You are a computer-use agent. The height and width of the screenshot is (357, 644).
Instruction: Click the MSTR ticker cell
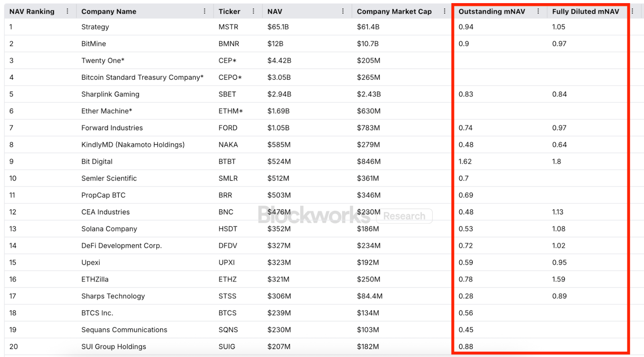[228, 27]
